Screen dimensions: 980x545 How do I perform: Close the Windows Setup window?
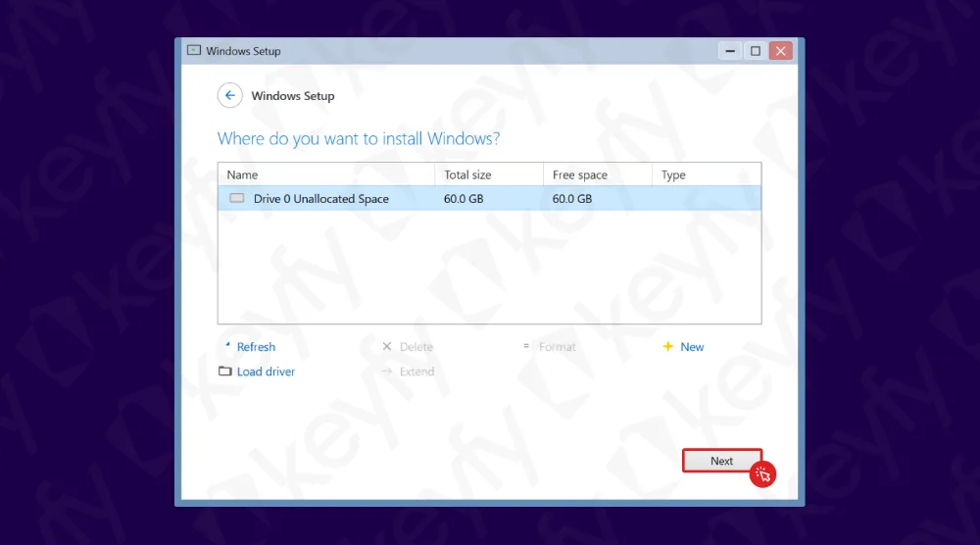(781, 51)
